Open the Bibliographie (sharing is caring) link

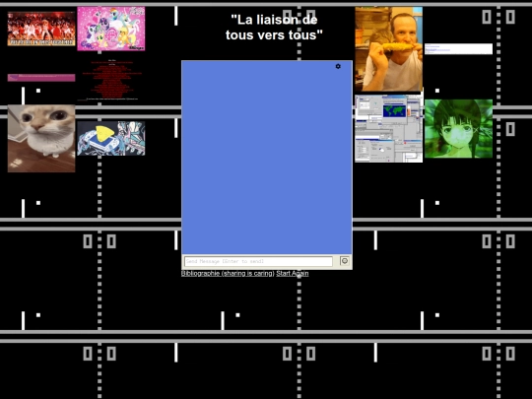pyautogui.click(x=228, y=274)
